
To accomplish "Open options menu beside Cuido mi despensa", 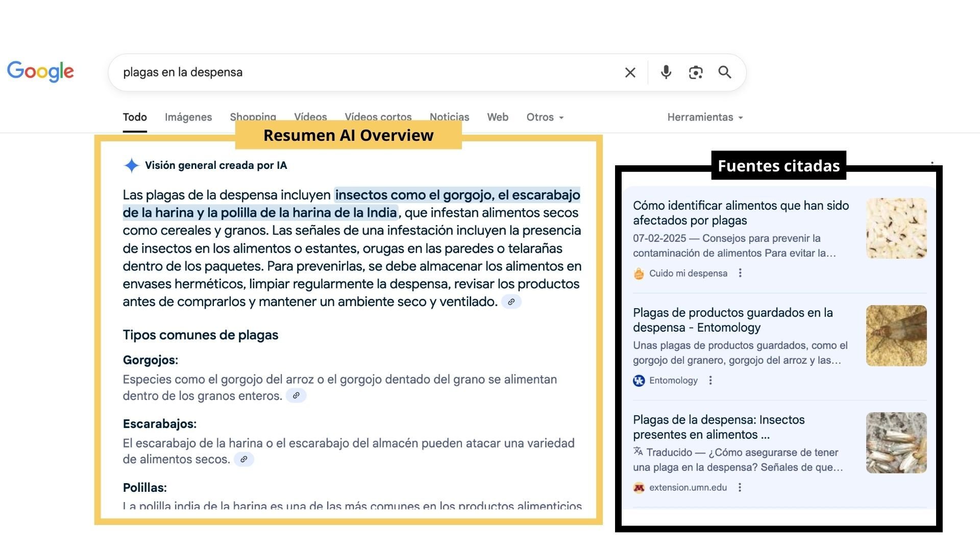I will coord(740,273).
